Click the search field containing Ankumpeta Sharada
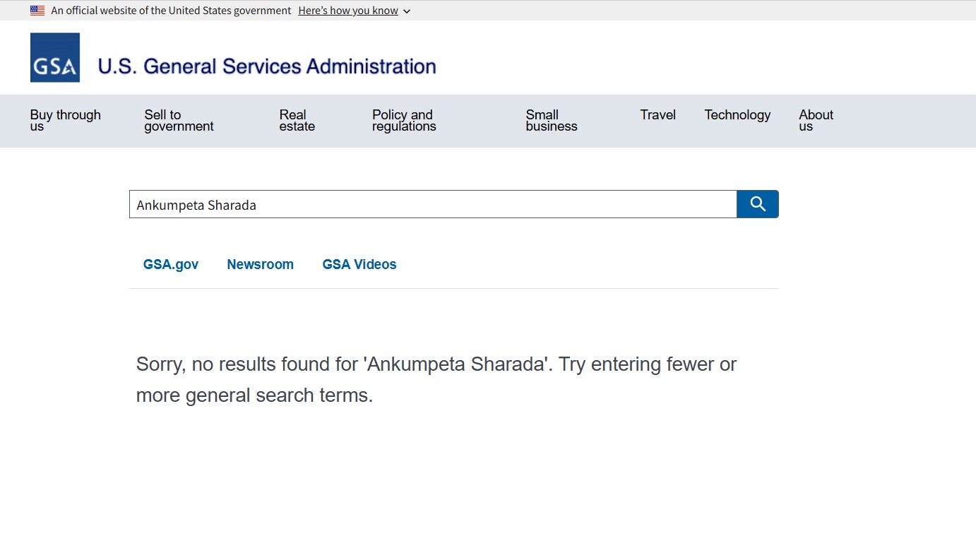Viewport: 976px width, 560px height. tap(432, 205)
